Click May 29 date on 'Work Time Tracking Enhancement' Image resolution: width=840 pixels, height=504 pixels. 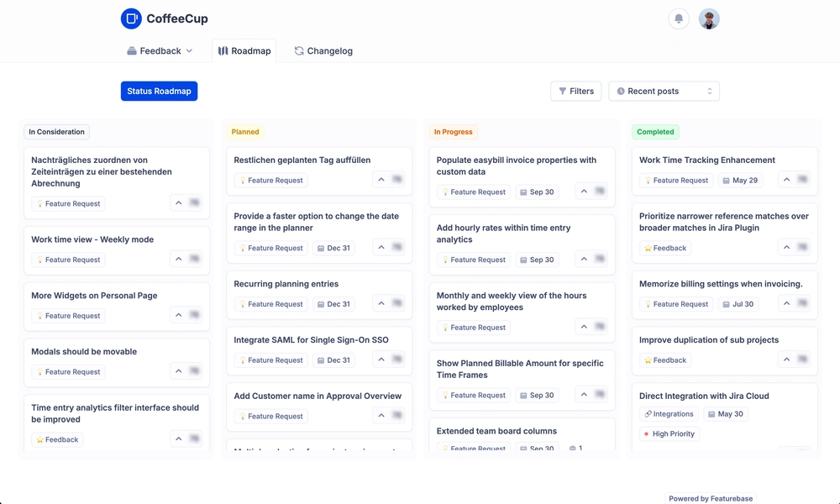(x=740, y=181)
